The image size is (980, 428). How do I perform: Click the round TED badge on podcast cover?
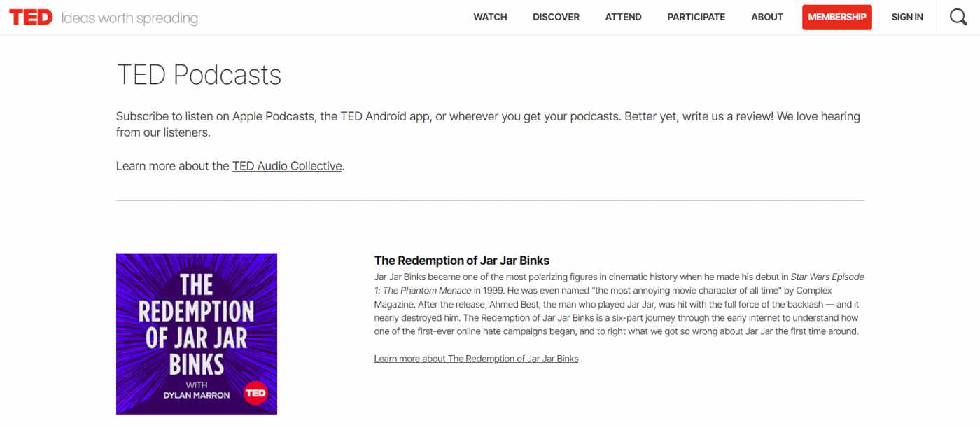(255, 393)
